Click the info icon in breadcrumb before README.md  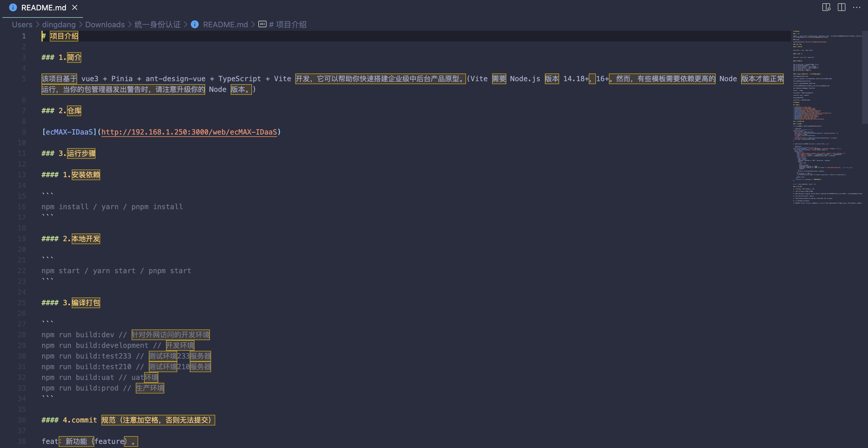point(195,24)
